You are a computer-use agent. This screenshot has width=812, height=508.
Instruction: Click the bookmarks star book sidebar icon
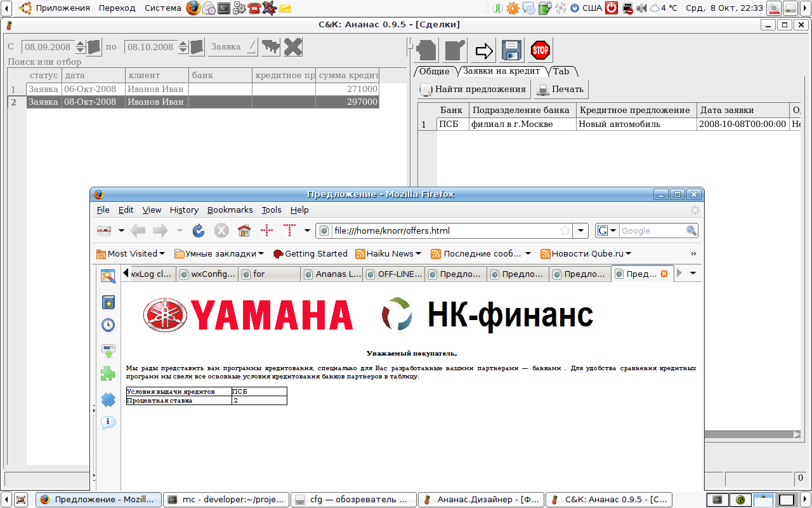(108, 302)
